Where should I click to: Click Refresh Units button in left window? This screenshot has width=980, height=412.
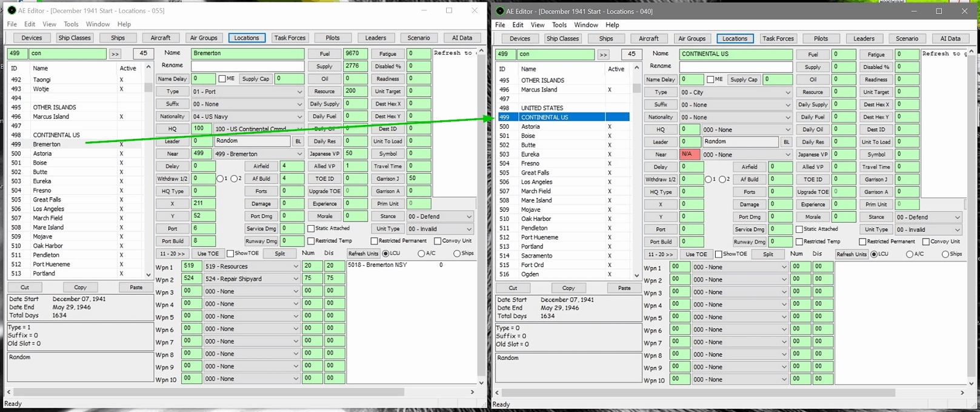click(x=364, y=254)
